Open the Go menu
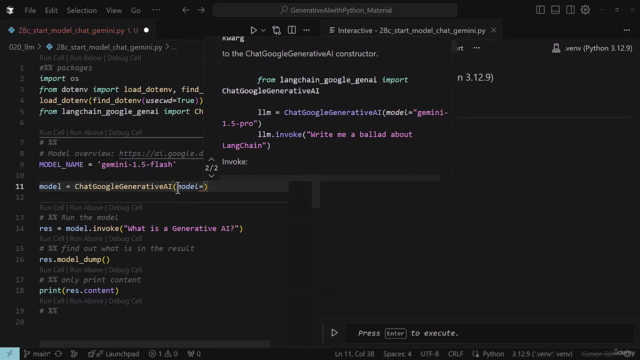The height and width of the screenshot is (360, 640). point(136,10)
